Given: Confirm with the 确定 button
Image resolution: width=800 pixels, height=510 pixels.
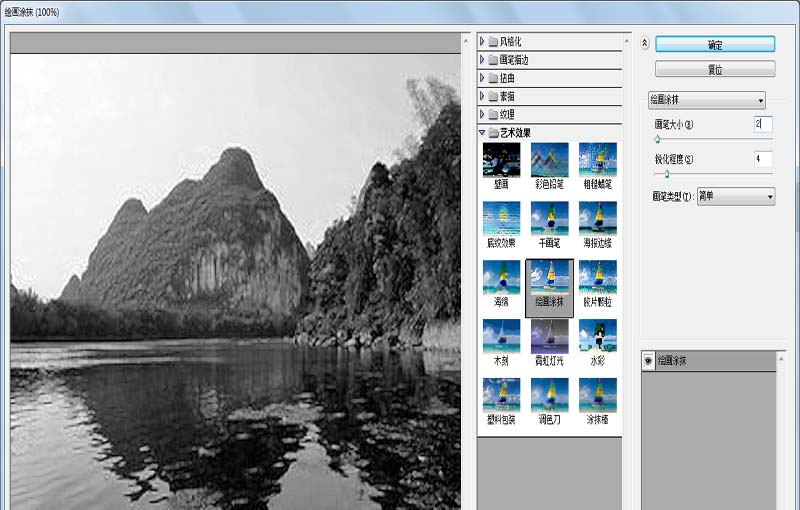Looking at the screenshot, I should pyautogui.click(x=715, y=44).
